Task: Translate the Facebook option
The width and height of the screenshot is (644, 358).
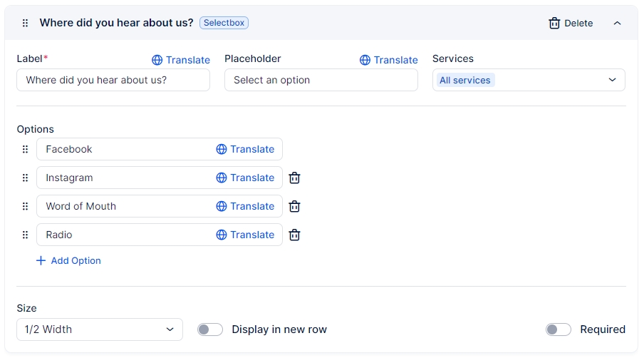Action: coord(245,149)
